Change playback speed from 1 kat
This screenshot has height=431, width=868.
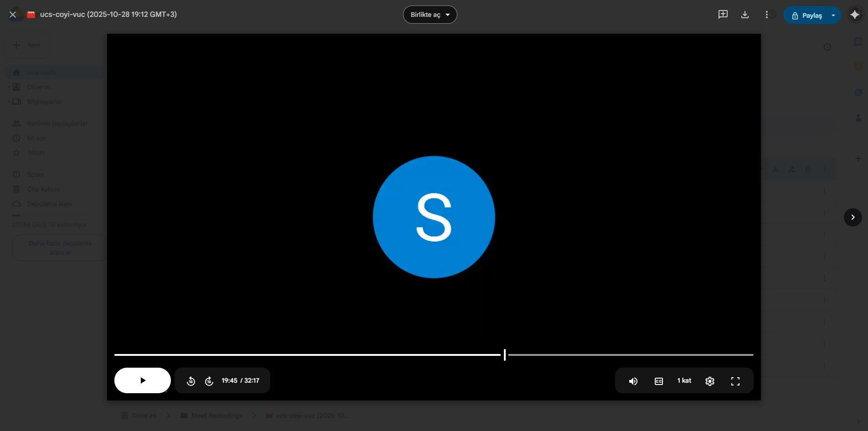pos(684,381)
